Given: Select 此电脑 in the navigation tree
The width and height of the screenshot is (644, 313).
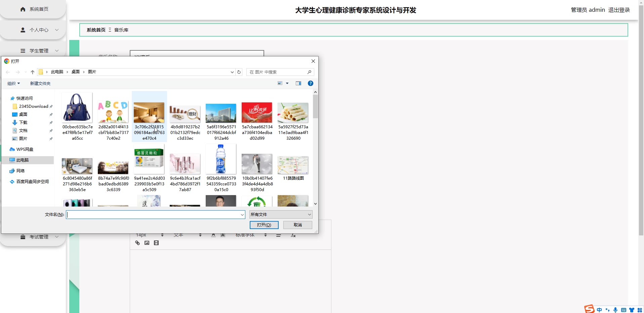Looking at the screenshot, I should pos(23,160).
